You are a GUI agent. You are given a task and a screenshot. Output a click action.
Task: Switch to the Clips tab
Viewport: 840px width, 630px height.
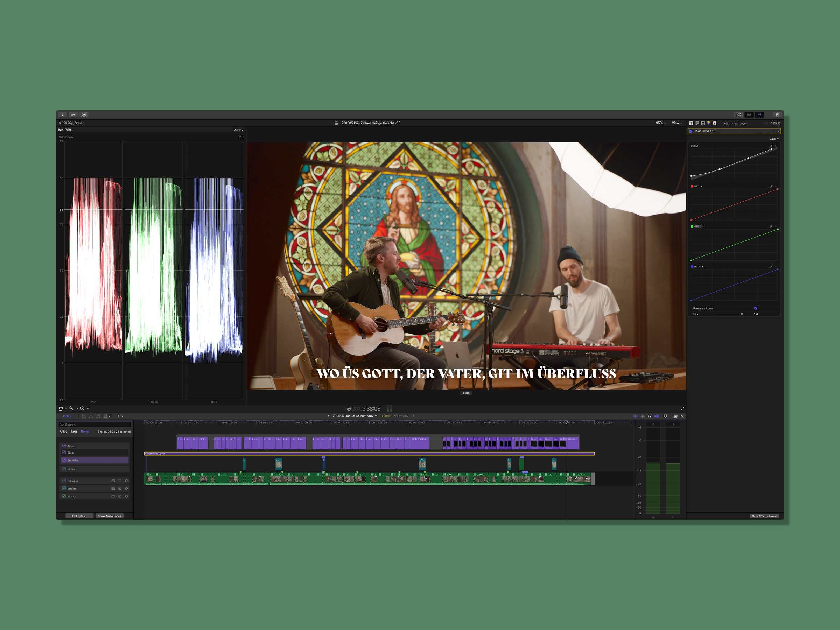pyautogui.click(x=63, y=432)
